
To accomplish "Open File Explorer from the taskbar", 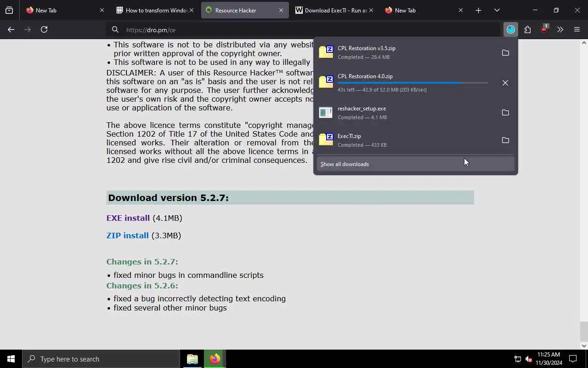I will [192, 359].
